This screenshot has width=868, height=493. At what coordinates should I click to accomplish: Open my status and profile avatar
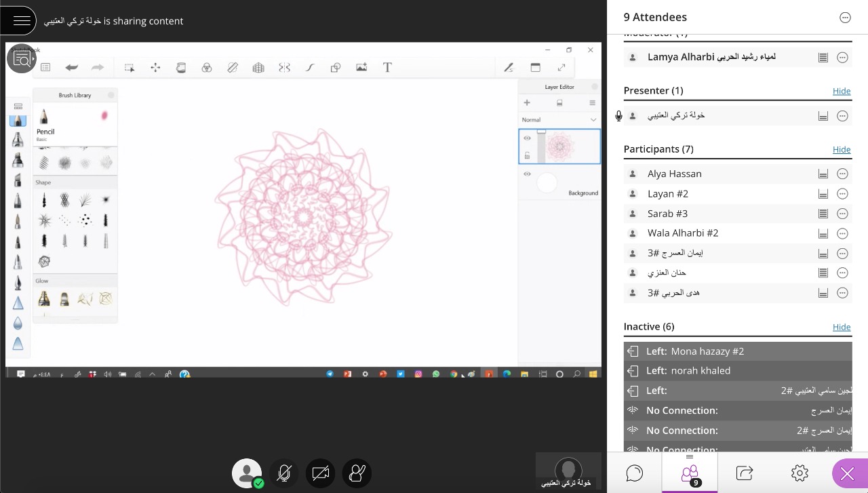[247, 473]
